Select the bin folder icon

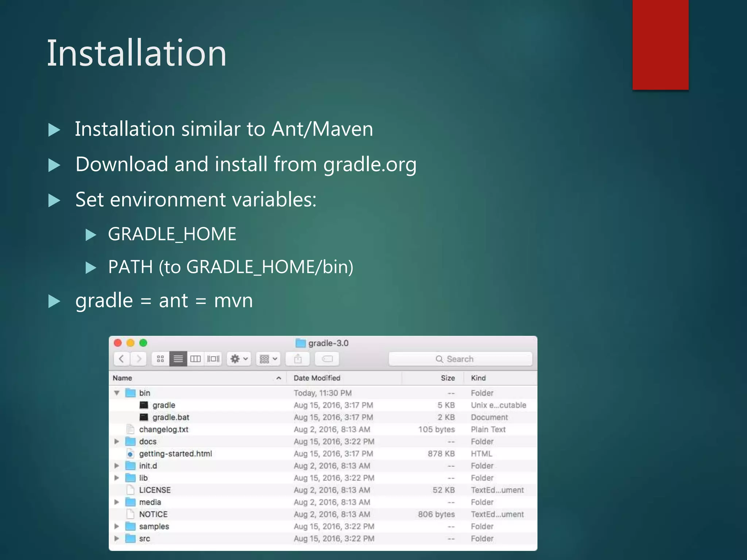click(131, 393)
